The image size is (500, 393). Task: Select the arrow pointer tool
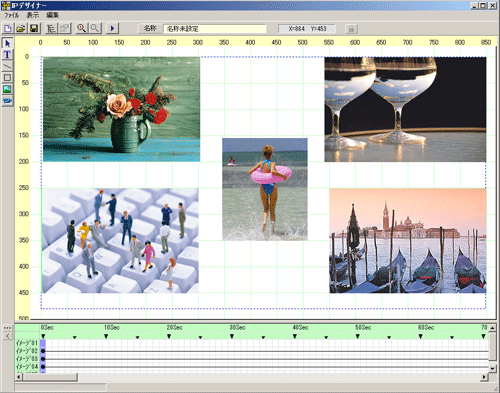[x=7, y=43]
